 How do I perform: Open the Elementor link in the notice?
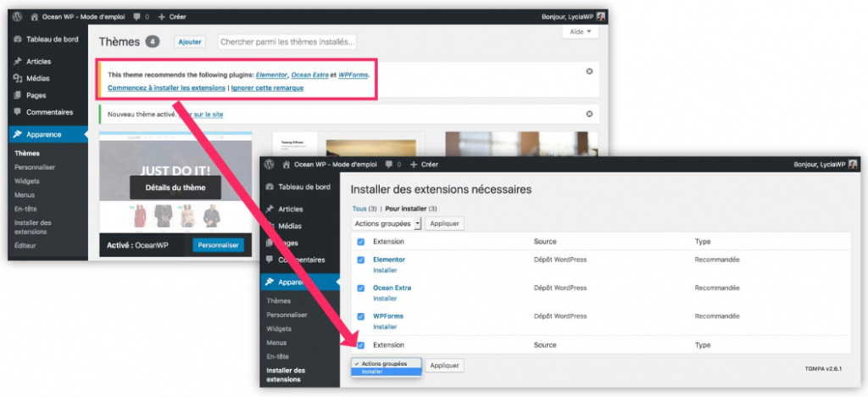(x=272, y=74)
